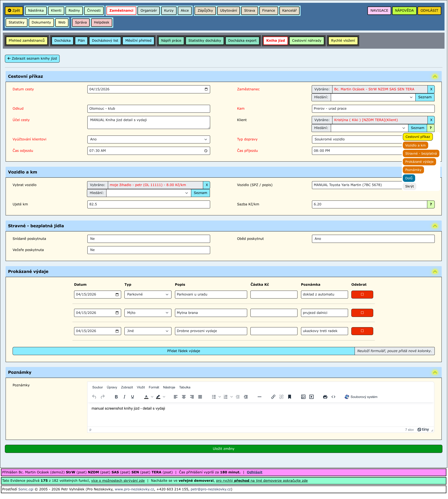
Task: Click the Ujeté km input field
Action: (148, 204)
